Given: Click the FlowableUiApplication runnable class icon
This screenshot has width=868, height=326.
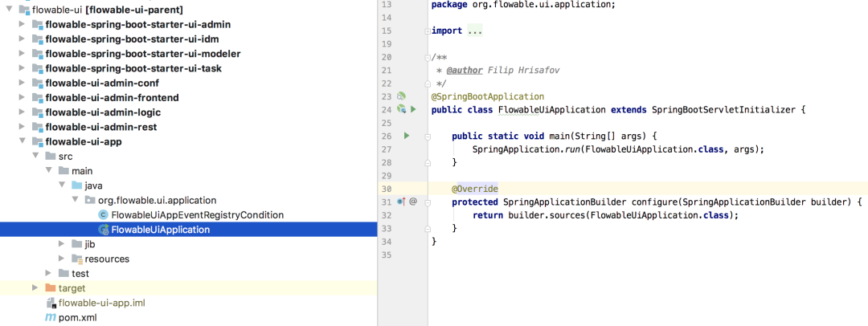Looking at the screenshot, I should [x=103, y=229].
